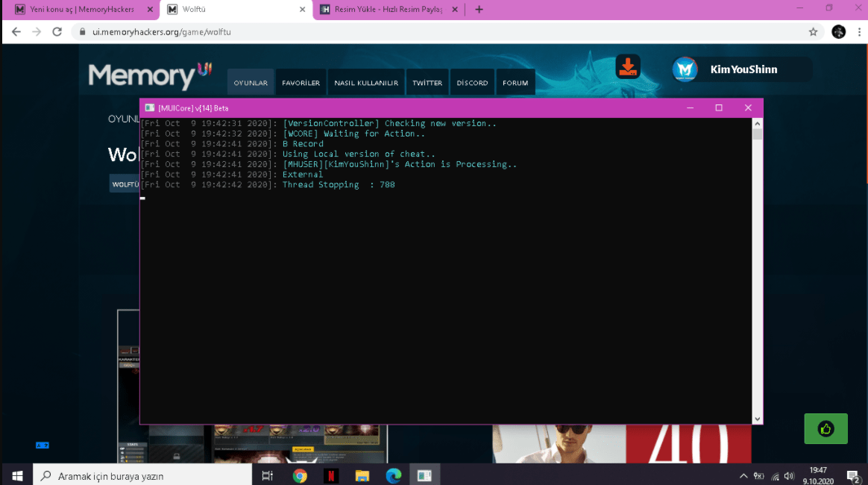Click the green thumbs-up button
The height and width of the screenshot is (485, 868).
[825, 428]
